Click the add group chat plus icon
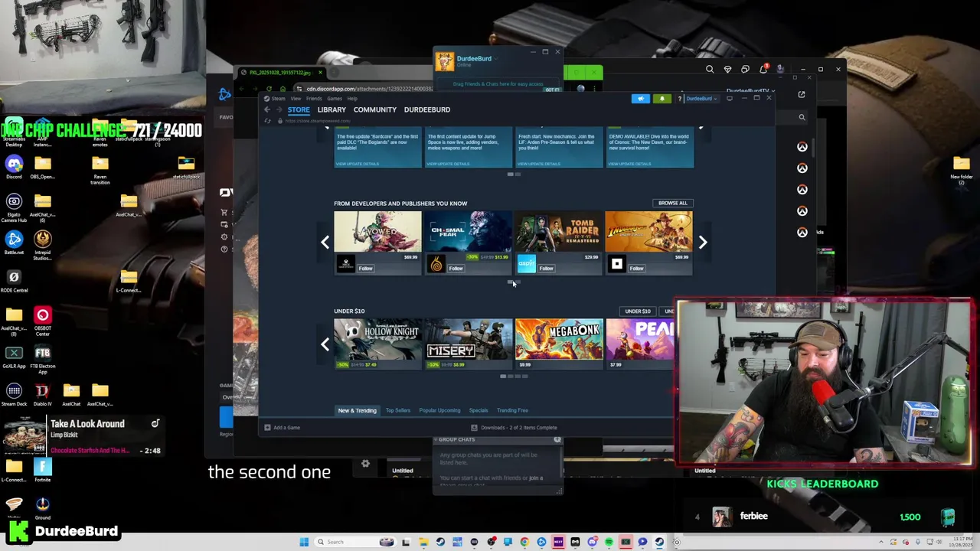Screen dimensions: 980x551 (x=557, y=440)
